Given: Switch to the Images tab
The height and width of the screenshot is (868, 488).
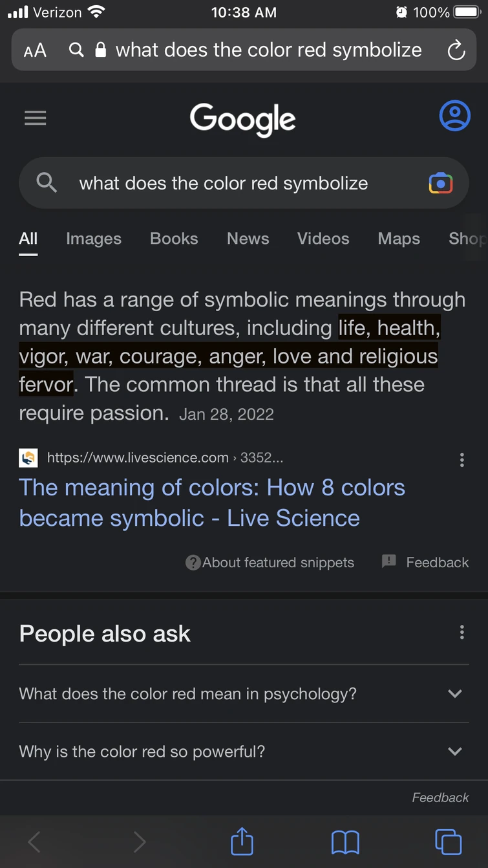Looking at the screenshot, I should tap(94, 239).
